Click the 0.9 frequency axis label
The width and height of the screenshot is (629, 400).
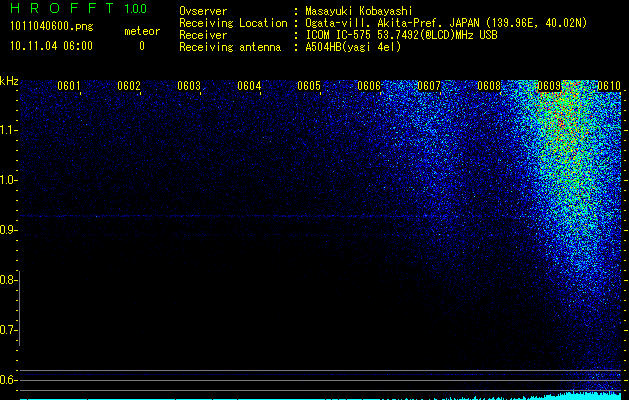tap(8, 230)
